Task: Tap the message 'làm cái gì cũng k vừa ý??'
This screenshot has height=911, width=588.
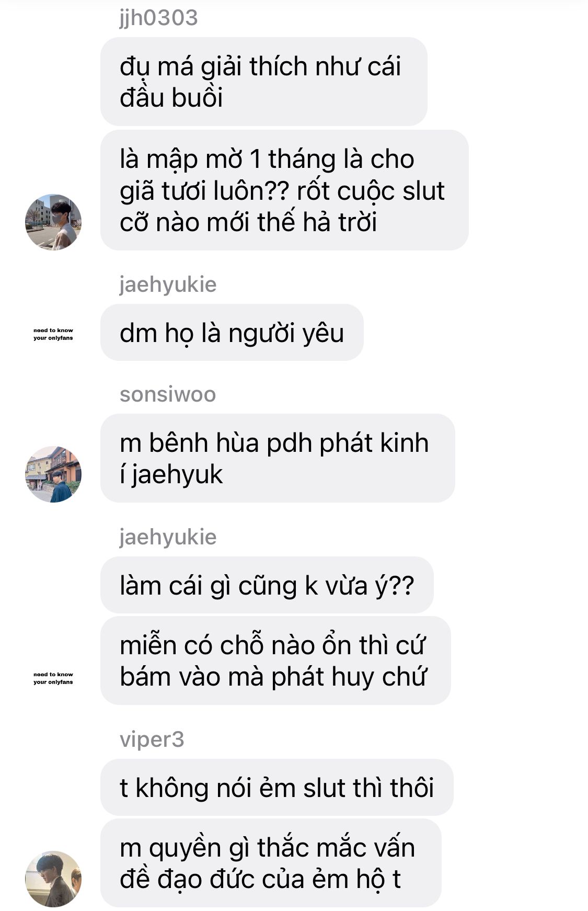Action: pos(267,585)
